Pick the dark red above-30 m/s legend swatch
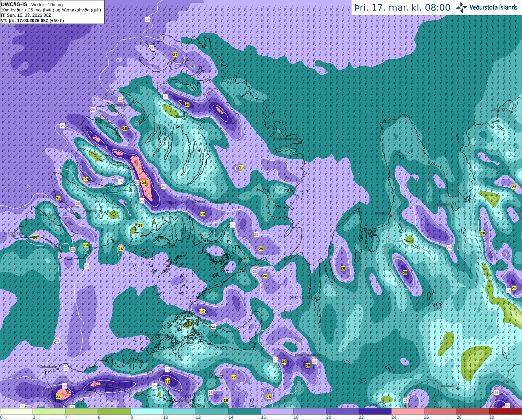This screenshot has width=522, height=420. 506,412
